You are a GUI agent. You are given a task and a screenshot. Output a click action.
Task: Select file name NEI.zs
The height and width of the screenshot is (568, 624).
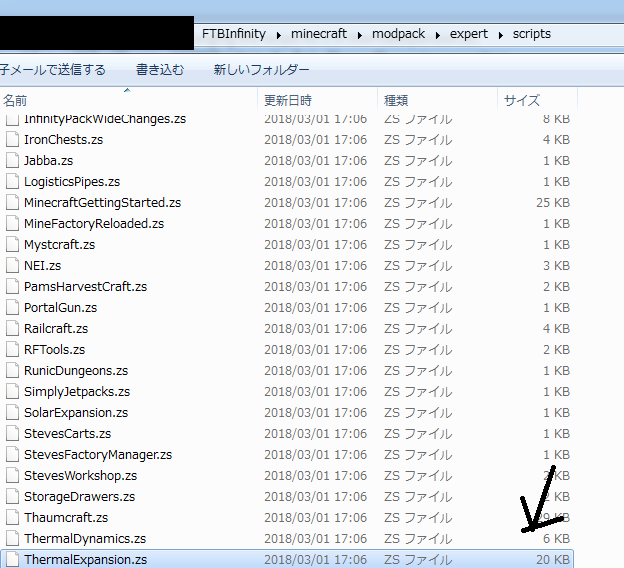click(x=43, y=265)
